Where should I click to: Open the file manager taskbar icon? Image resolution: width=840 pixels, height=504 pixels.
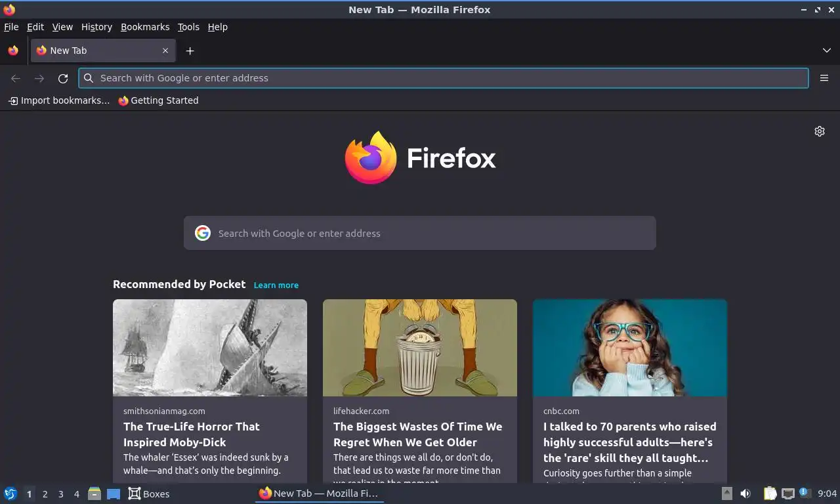coord(94,493)
